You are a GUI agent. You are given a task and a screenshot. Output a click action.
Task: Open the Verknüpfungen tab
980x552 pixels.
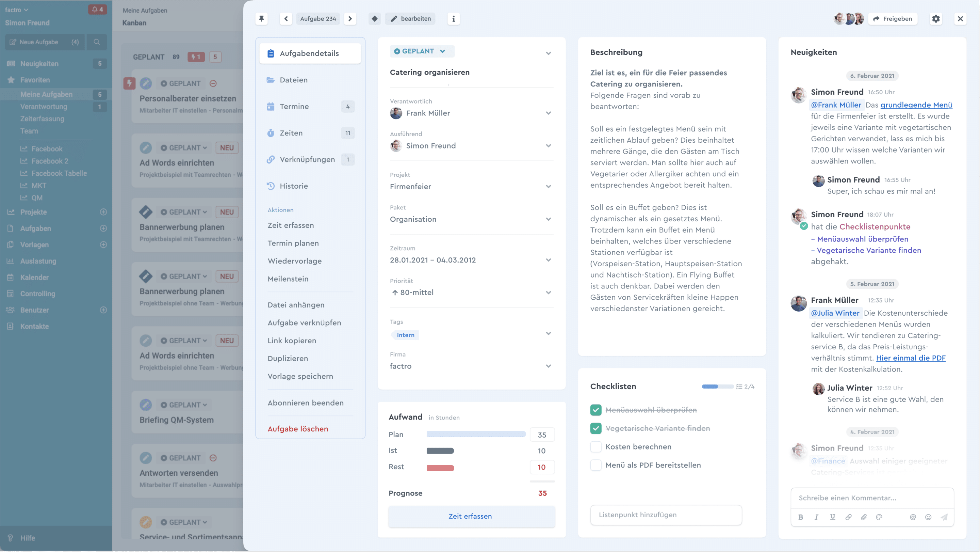[310, 160]
